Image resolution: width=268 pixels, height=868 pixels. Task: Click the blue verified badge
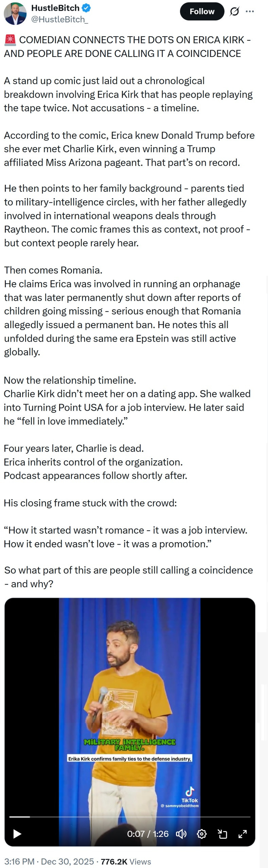click(x=86, y=8)
